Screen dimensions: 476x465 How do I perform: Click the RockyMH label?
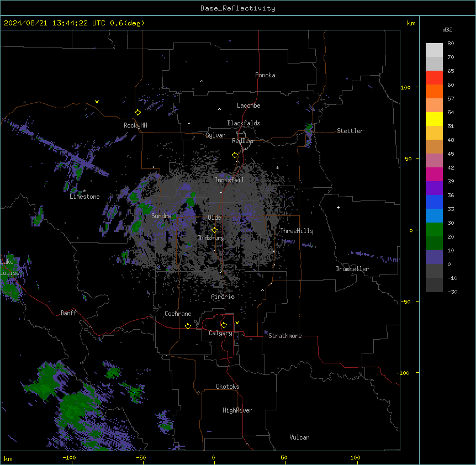(135, 125)
